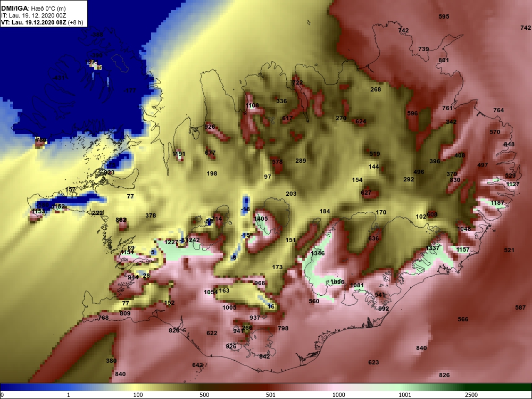Viewport: 532px width, 399px height.
Task: Click the map value '992' near the south coast
Action: (384, 309)
